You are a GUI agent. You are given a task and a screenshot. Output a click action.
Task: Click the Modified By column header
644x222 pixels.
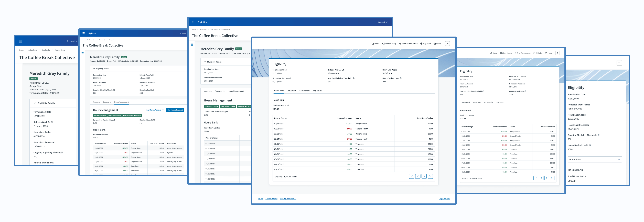click(x=171, y=143)
